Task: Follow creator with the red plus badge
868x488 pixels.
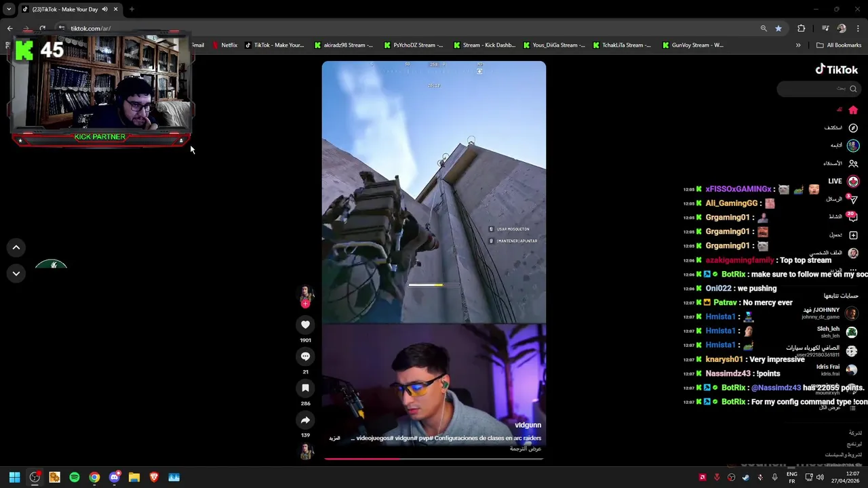Action: click(x=305, y=304)
